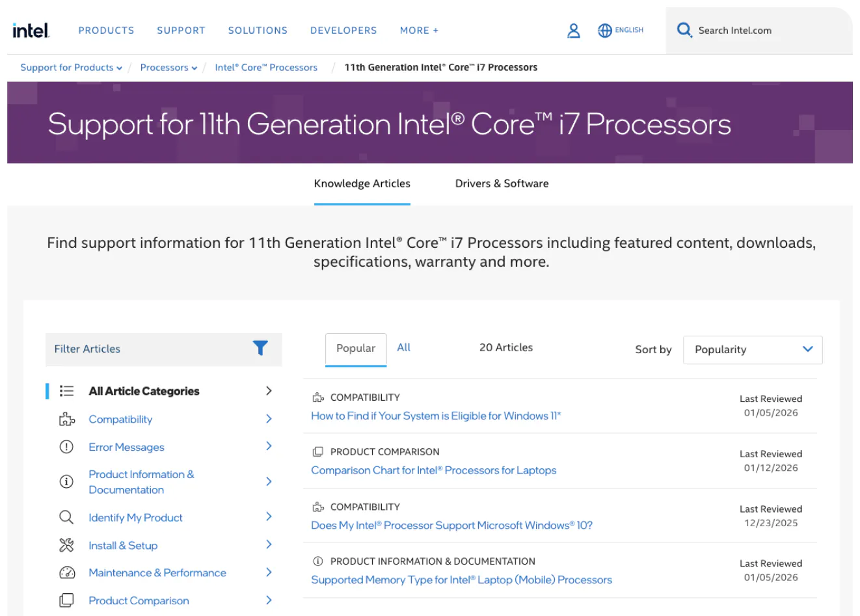860x616 pixels.
Task: Open the Developers menu
Action: [x=343, y=31]
